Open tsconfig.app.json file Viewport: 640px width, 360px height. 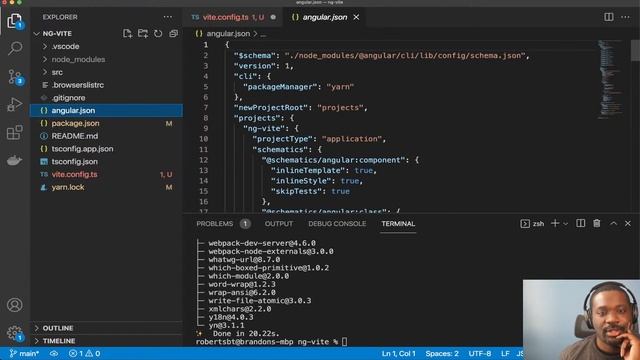point(106,149)
